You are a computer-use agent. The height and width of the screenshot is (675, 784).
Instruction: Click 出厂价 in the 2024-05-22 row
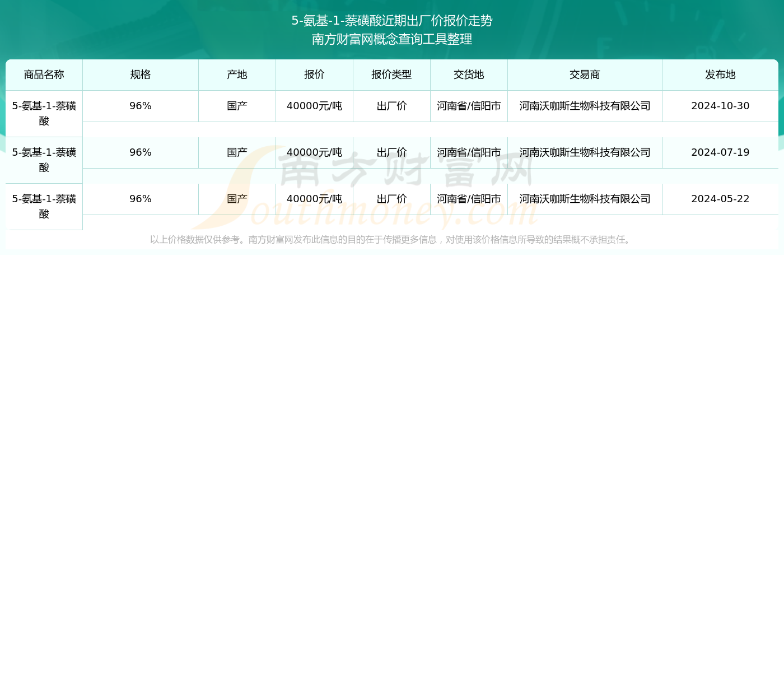click(391, 199)
